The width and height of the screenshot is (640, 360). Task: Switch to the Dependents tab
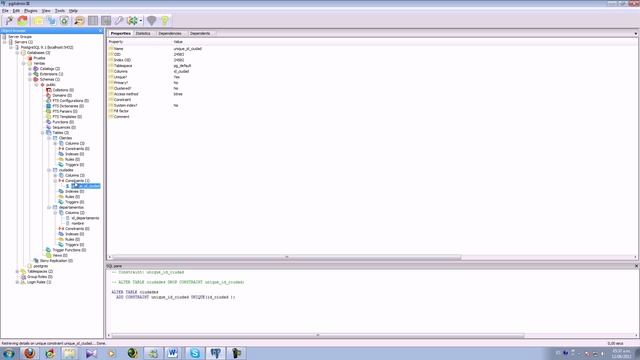click(200, 33)
